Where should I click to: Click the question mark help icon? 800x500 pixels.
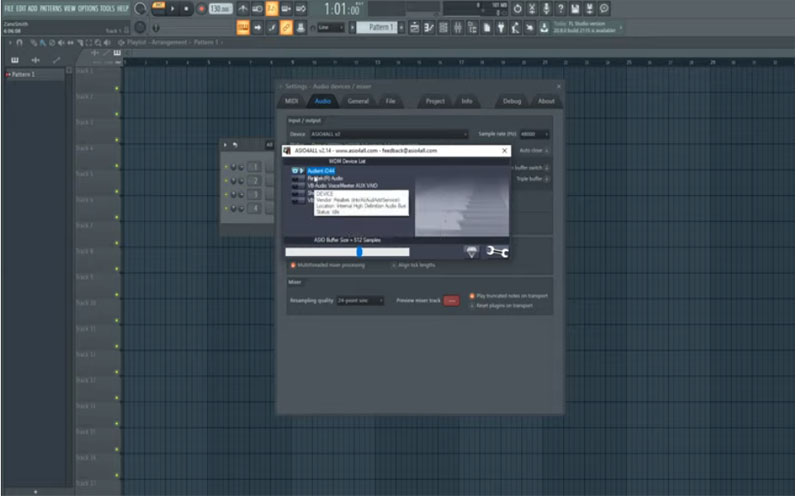click(x=561, y=9)
